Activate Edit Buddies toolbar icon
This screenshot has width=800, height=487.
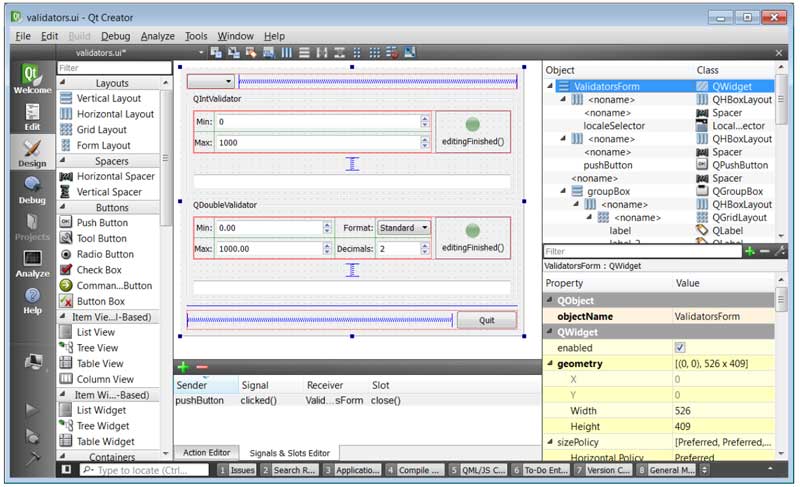251,53
